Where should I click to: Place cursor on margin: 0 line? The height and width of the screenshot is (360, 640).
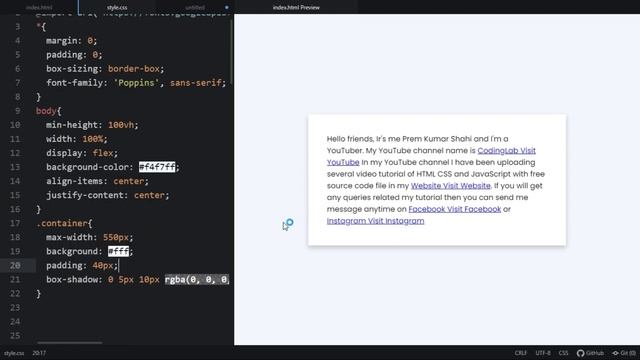click(71, 41)
